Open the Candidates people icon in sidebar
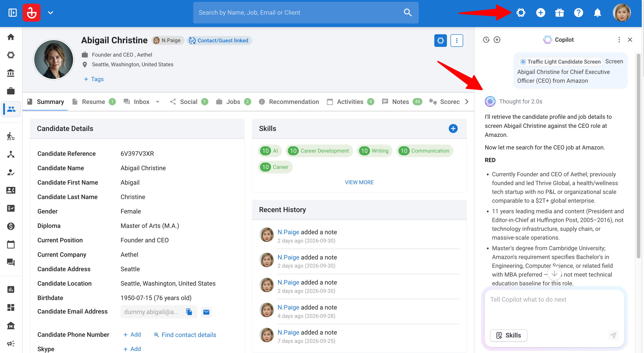The width and height of the screenshot is (644, 353). tap(11, 109)
